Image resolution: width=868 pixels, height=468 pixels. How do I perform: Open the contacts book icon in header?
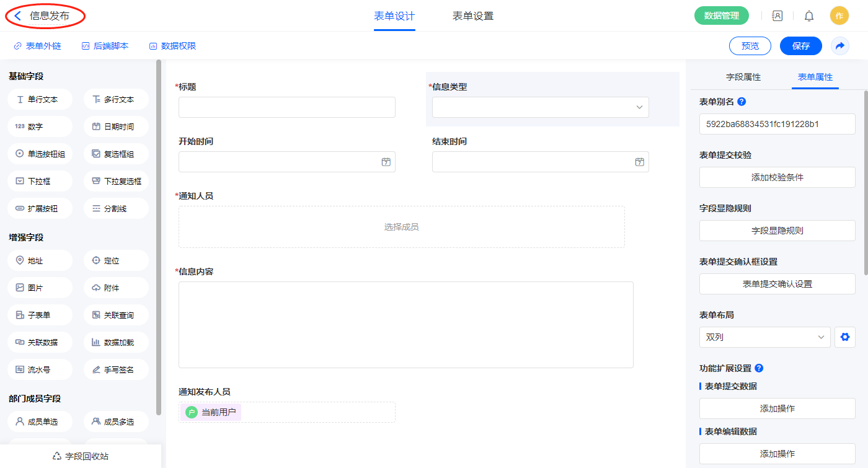[x=777, y=16]
